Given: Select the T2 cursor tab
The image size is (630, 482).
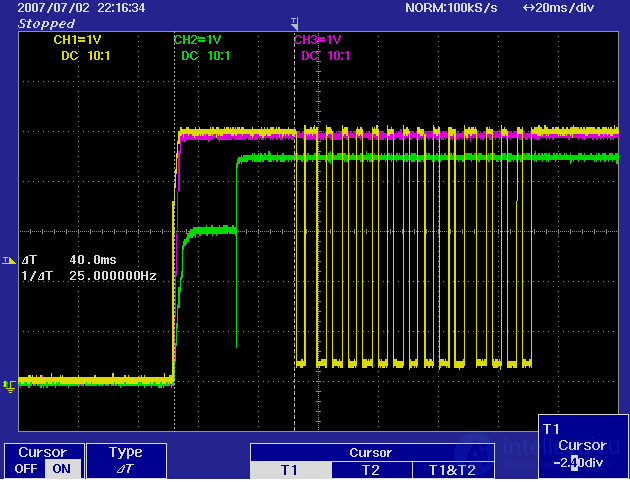Looking at the screenshot, I should [372, 470].
